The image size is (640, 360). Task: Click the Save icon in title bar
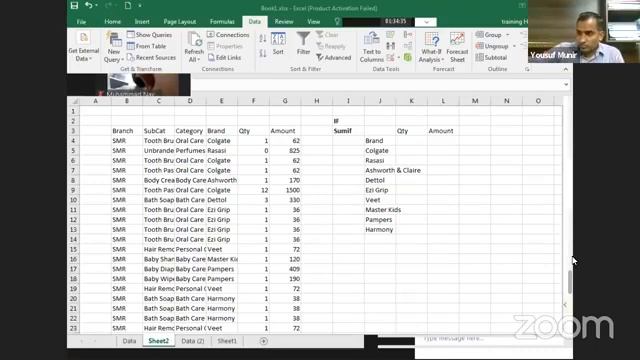pyautogui.click(x=74, y=6)
